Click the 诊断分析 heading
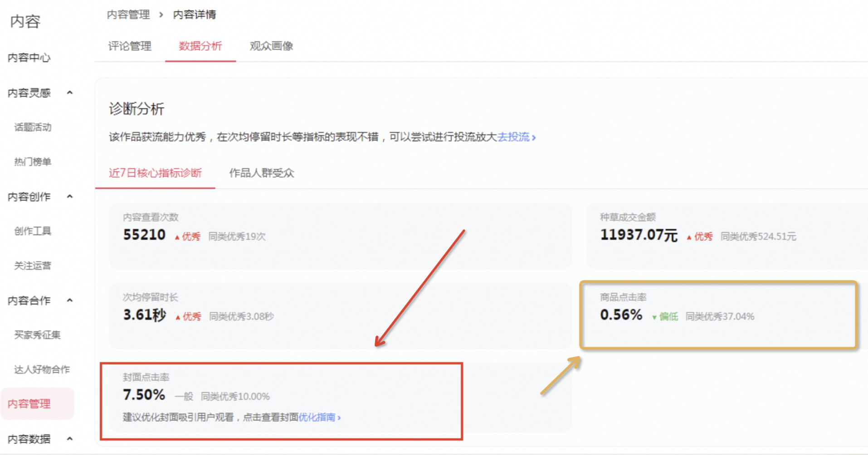 pos(137,109)
